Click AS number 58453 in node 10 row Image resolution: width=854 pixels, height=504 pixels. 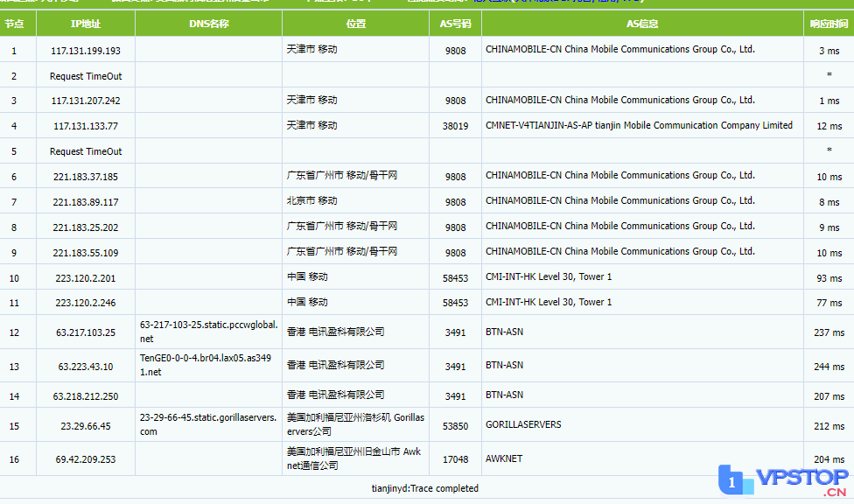pyautogui.click(x=455, y=278)
